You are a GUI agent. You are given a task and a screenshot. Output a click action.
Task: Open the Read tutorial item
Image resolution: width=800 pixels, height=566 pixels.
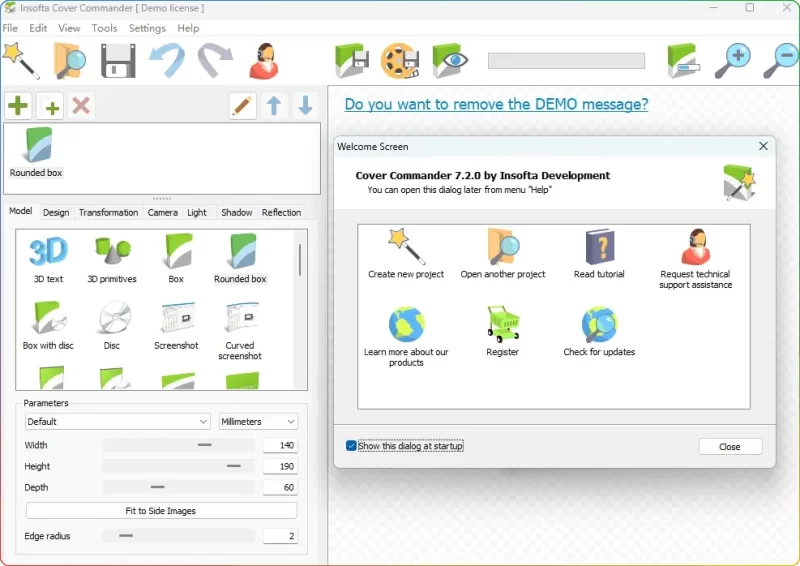point(599,254)
